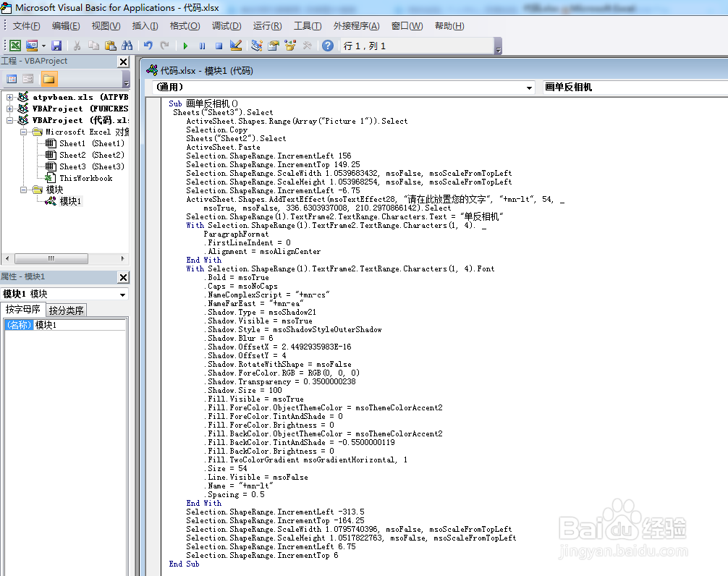Select Sheet3 (Sheet3) in project tree
The width and height of the screenshot is (728, 576).
[x=91, y=166]
